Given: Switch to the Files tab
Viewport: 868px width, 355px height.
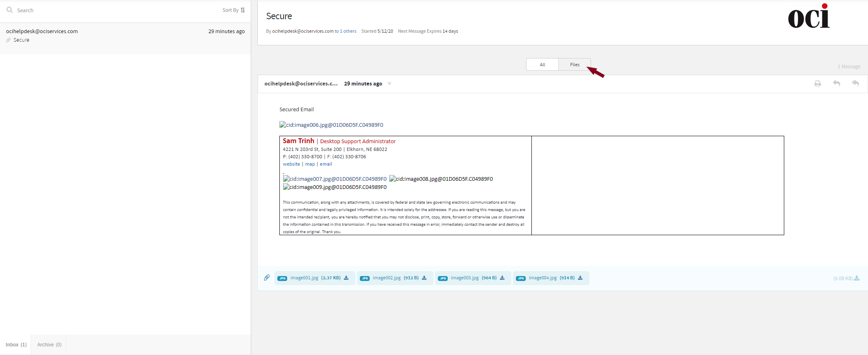Looking at the screenshot, I should (574, 65).
